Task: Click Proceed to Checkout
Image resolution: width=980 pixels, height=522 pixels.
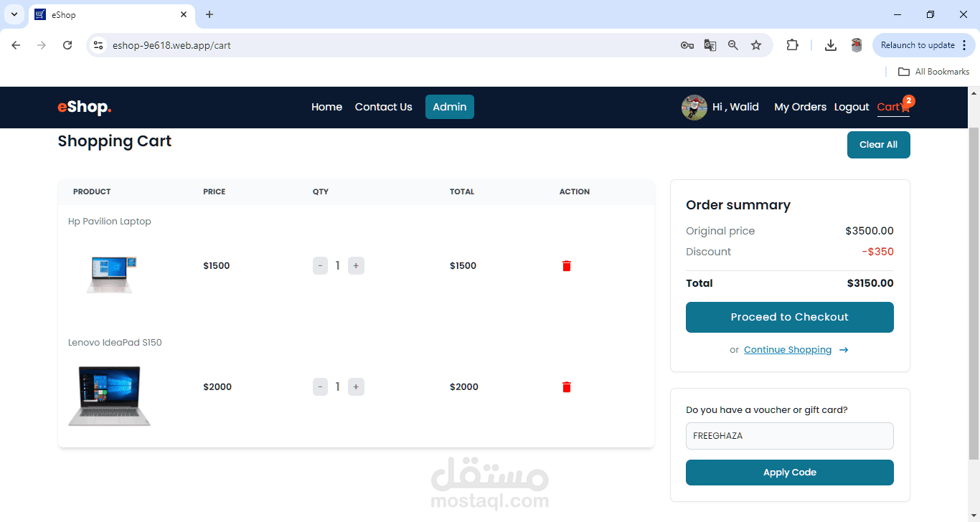Action: (790, 317)
